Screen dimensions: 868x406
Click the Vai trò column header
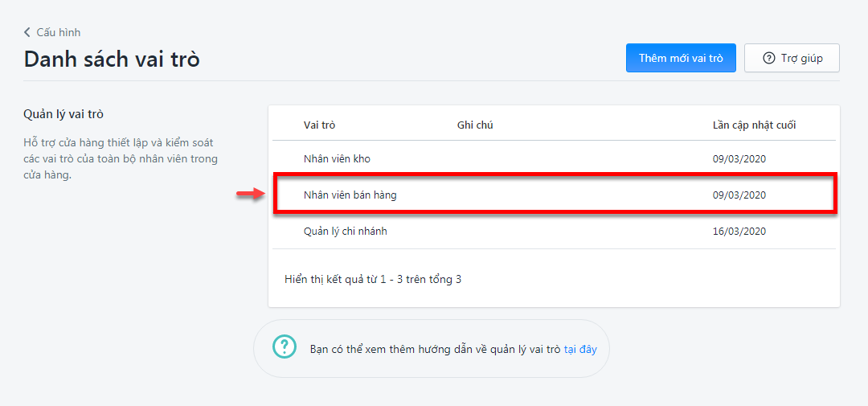tap(319, 125)
